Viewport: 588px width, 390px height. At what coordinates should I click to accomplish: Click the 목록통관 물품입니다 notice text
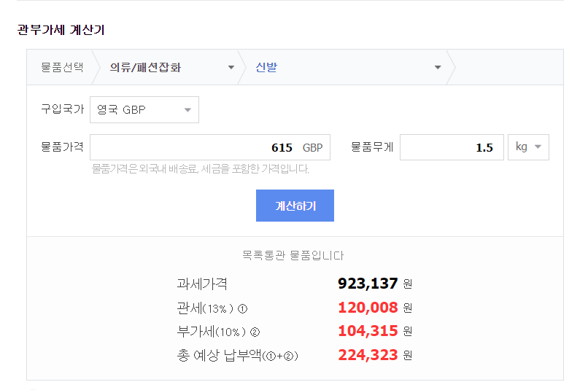293,256
